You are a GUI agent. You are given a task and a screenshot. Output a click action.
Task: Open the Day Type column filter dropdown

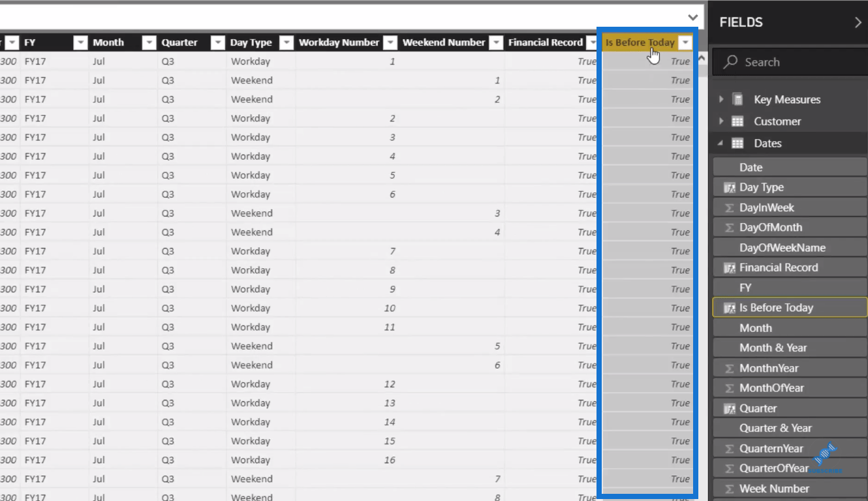click(287, 42)
